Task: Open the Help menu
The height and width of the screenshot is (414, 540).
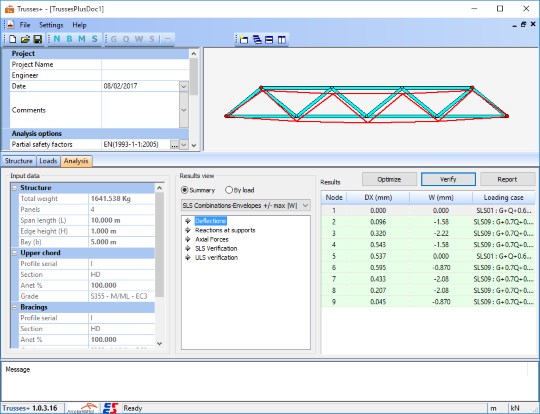Action: tap(80, 25)
